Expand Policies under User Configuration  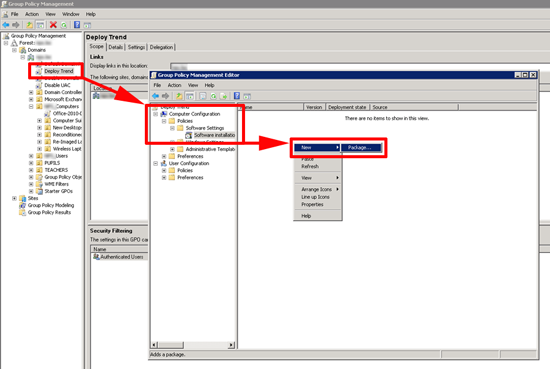click(x=164, y=170)
